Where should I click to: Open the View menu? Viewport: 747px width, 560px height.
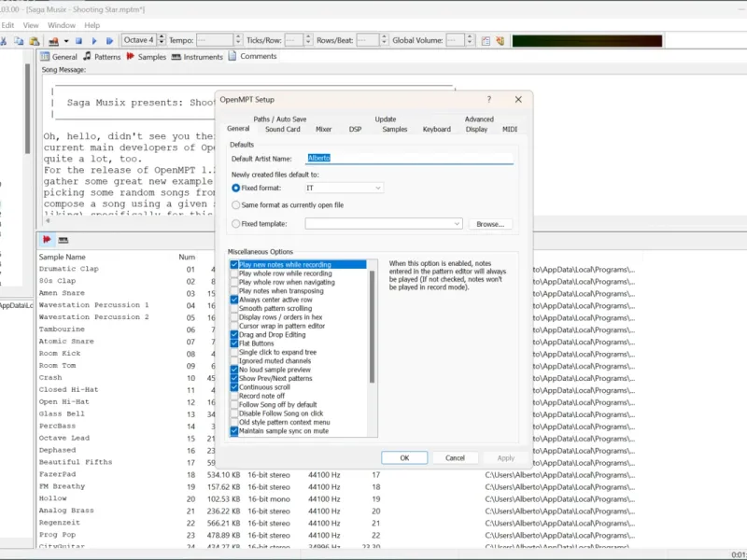[31, 25]
